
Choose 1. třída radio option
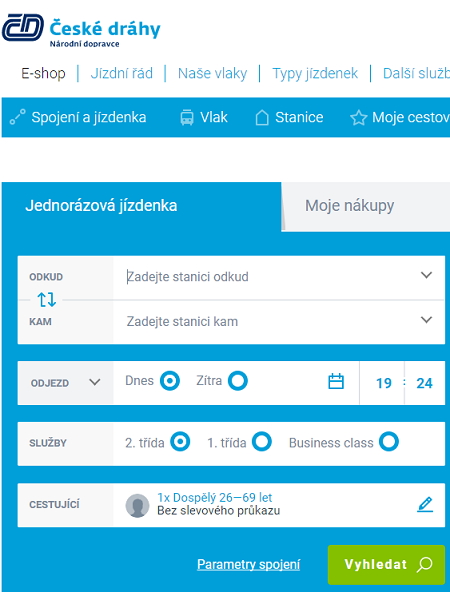tap(262, 442)
